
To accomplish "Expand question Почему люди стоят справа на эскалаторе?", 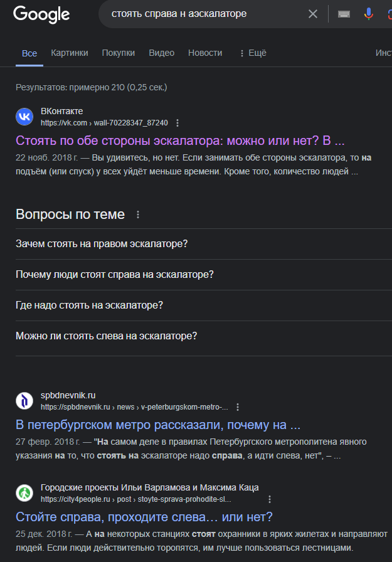I will [203, 275].
